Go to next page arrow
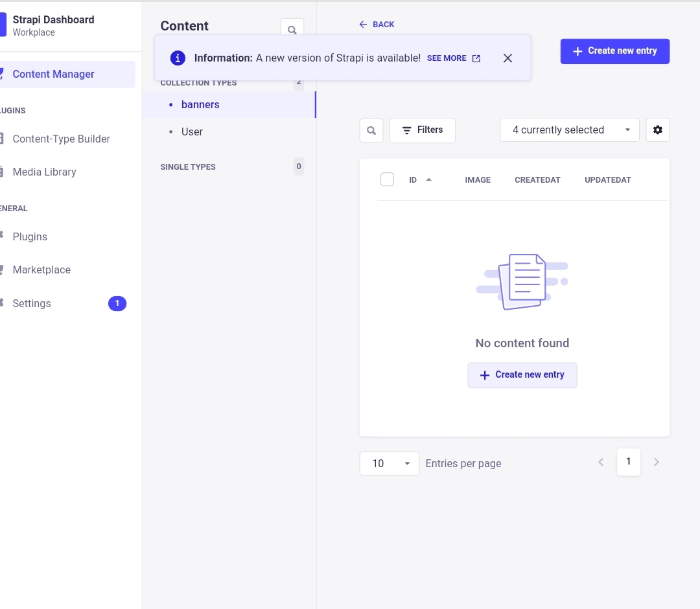 tap(657, 463)
